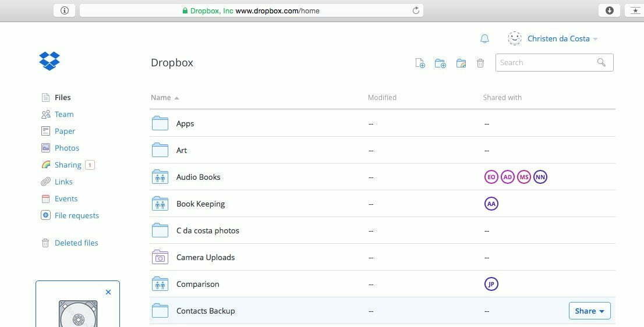Click the JP member avatar on Comparison
The height and width of the screenshot is (327, 644).
tap(491, 284)
